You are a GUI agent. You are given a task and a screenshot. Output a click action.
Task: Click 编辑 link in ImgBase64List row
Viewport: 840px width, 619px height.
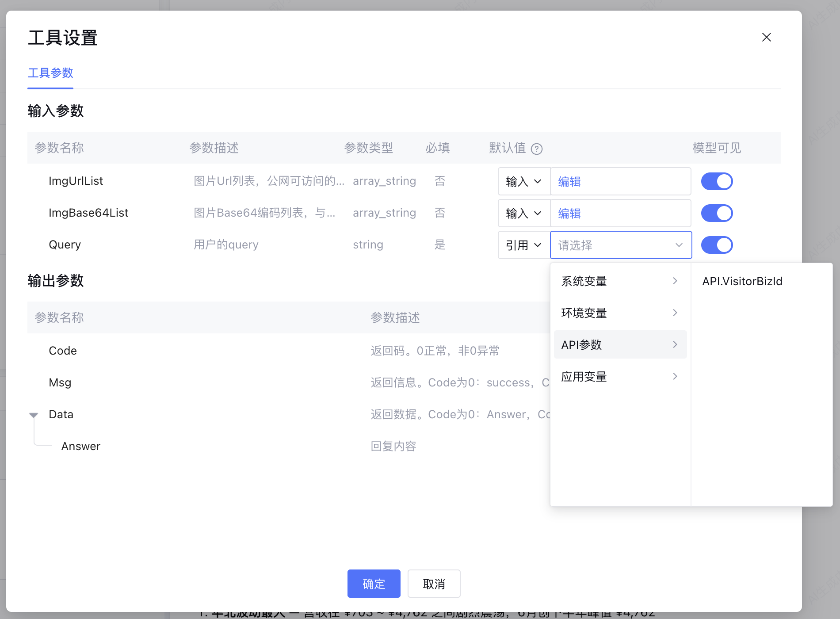coord(569,214)
